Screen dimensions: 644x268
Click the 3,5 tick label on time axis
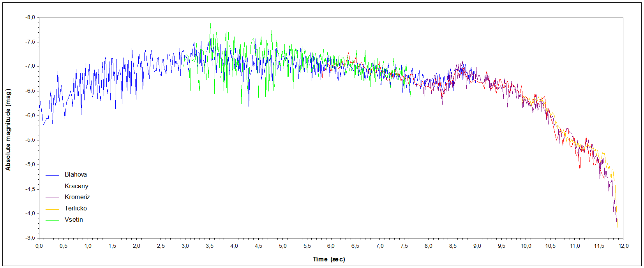(210, 246)
